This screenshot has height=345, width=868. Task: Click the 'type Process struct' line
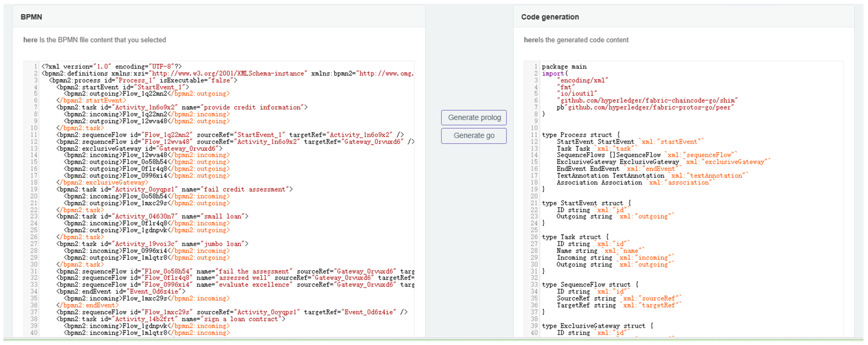pyautogui.click(x=580, y=135)
